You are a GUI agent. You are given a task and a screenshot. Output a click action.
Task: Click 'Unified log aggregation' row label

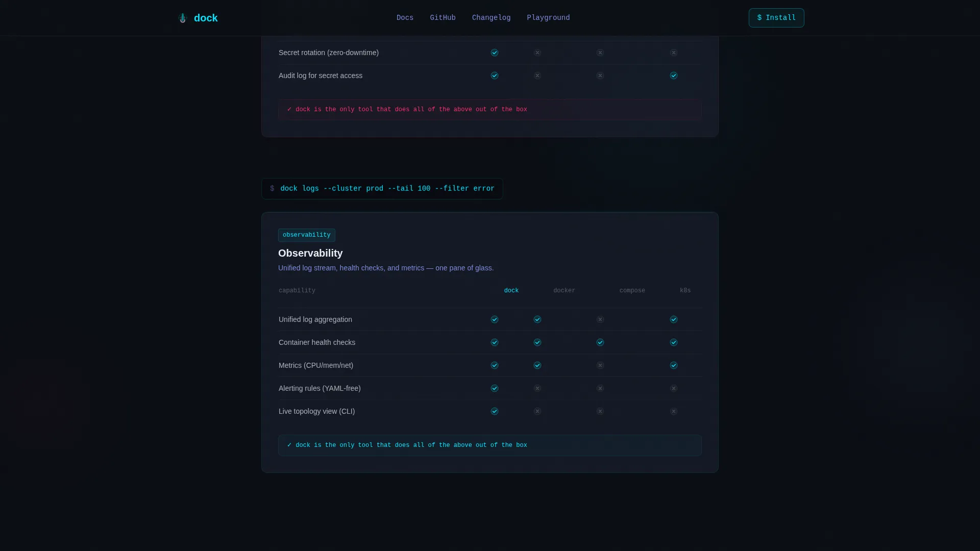pos(315,319)
